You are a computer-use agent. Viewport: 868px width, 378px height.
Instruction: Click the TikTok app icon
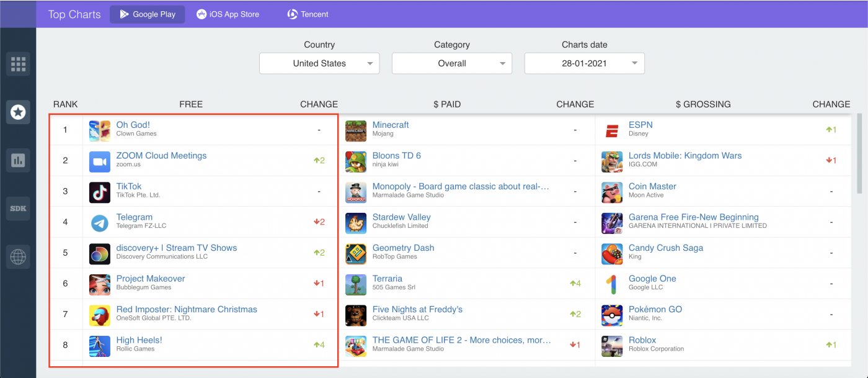coord(100,192)
